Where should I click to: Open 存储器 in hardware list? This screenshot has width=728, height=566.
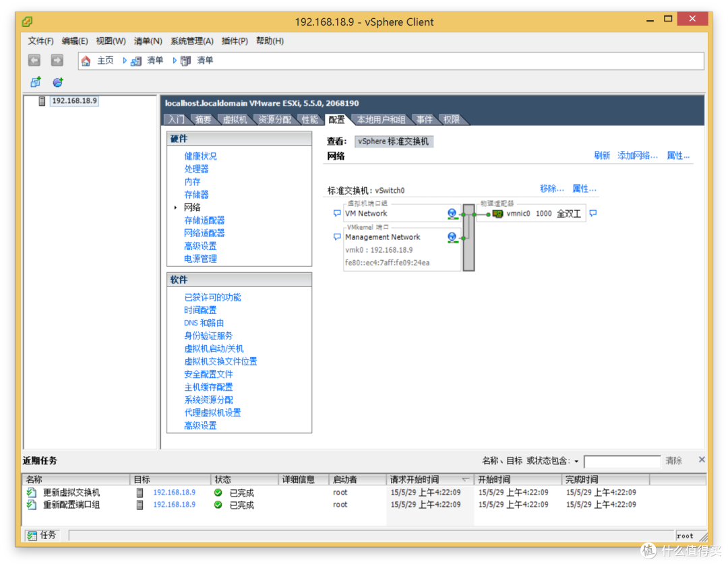(196, 194)
